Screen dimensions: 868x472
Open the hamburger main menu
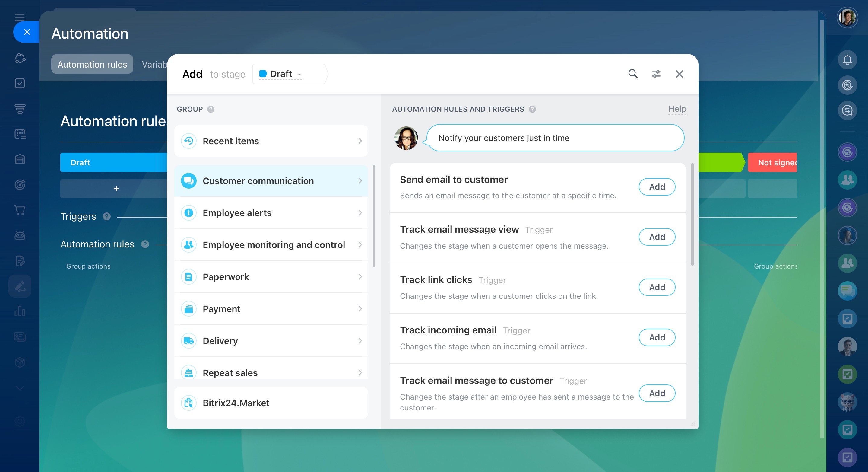20,17
